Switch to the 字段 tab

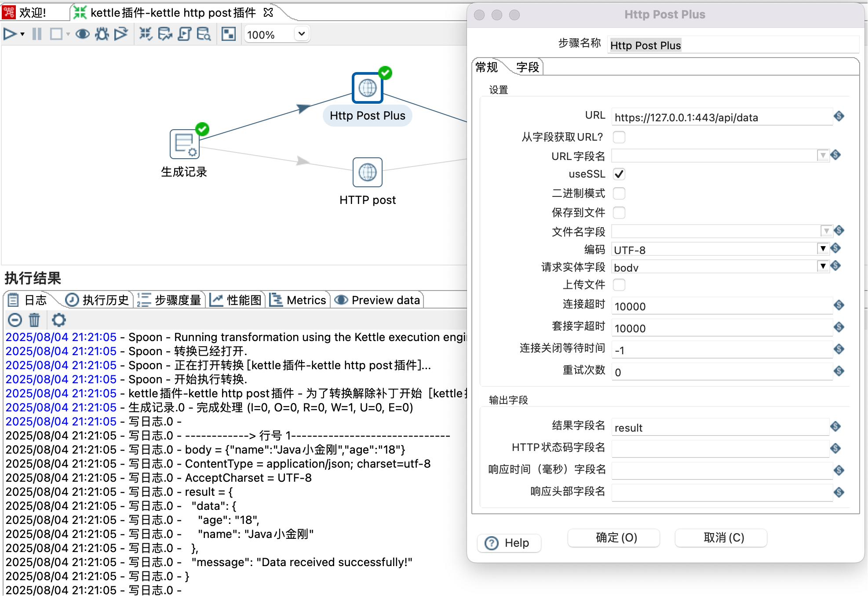527,67
